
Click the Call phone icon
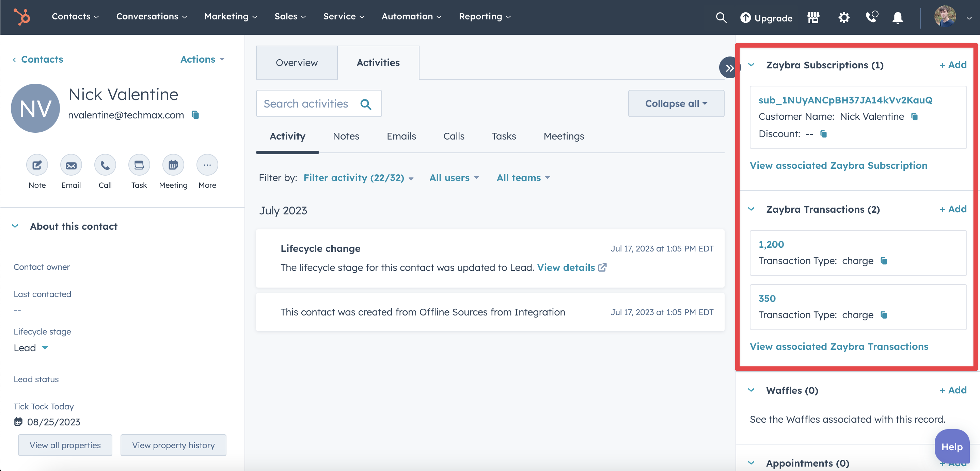click(105, 165)
